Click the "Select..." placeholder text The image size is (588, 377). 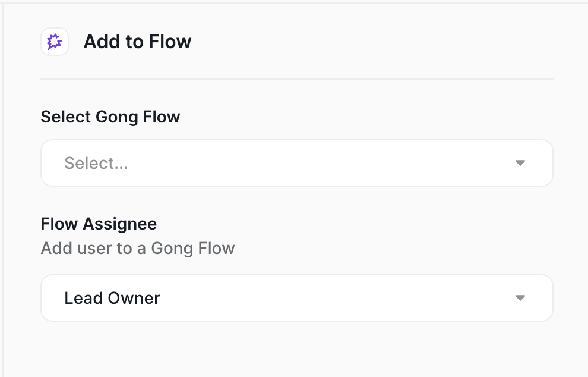(x=96, y=163)
